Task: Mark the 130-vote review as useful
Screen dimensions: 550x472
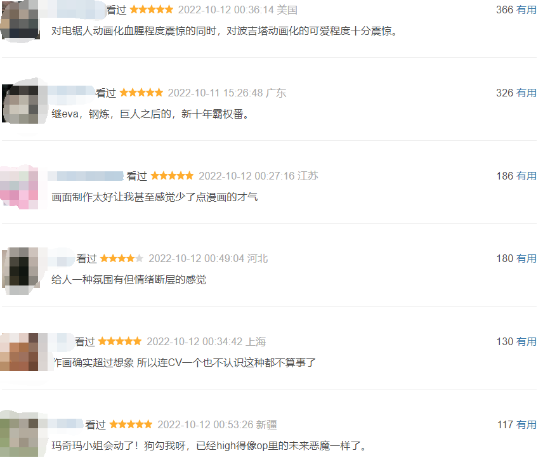Action: tap(526, 341)
